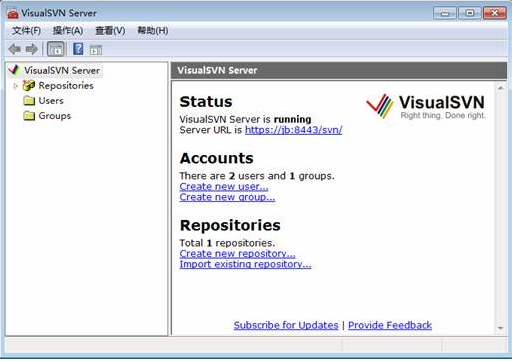Open the 查看(V) menu
This screenshot has height=361, width=512.
[x=110, y=31]
